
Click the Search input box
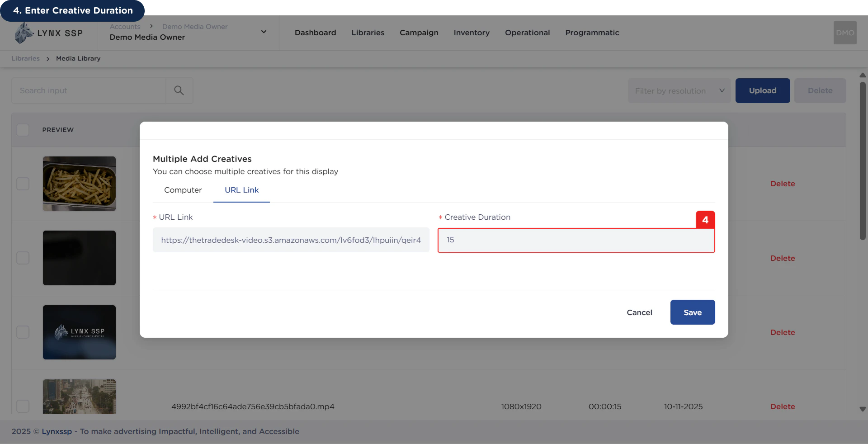[89, 90]
